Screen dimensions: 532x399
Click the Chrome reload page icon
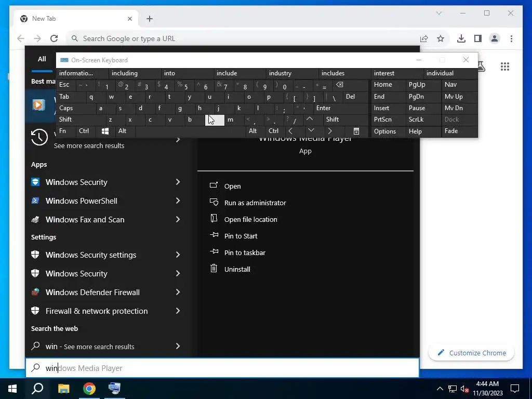pos(54,38)
